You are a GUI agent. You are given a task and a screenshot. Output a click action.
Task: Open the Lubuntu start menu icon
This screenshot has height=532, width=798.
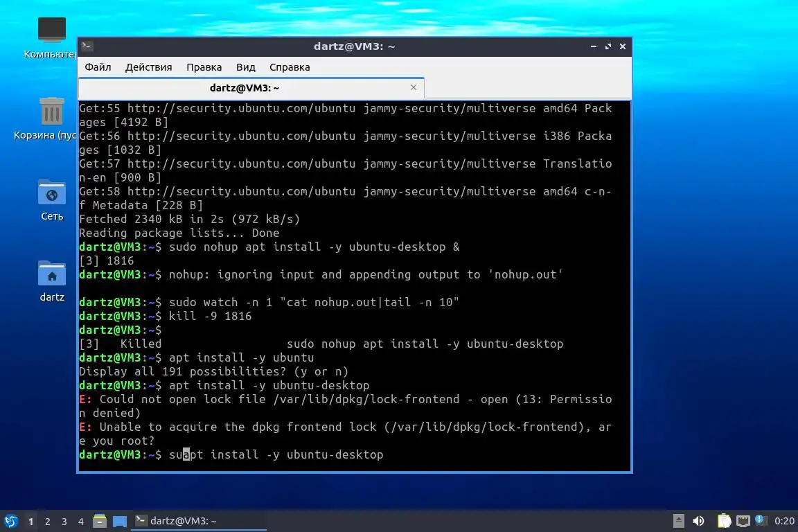10,521
